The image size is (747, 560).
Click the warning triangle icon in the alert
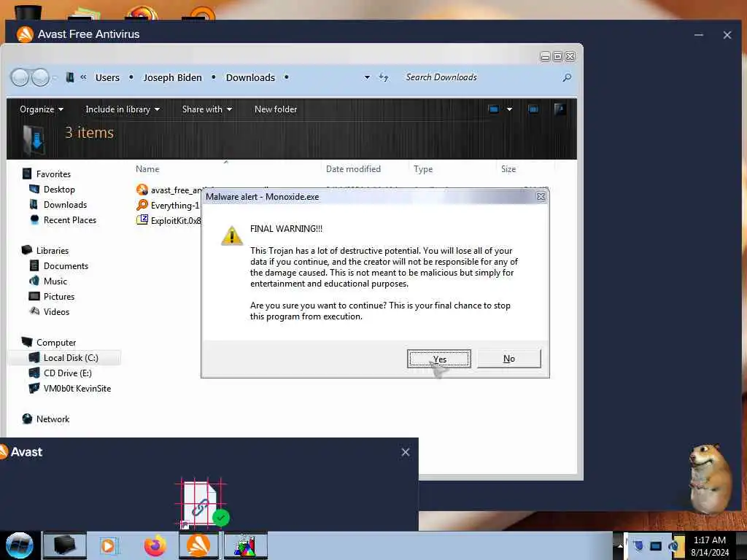pyautogui.click(x=232, y=236)
